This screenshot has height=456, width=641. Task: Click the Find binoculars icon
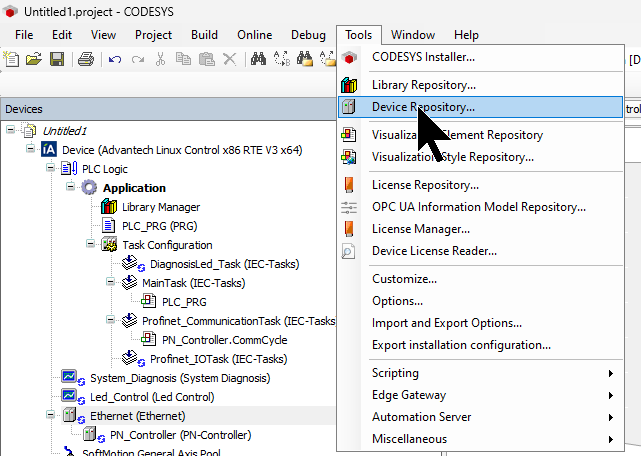pyautogui.click(x=258, y=60)
